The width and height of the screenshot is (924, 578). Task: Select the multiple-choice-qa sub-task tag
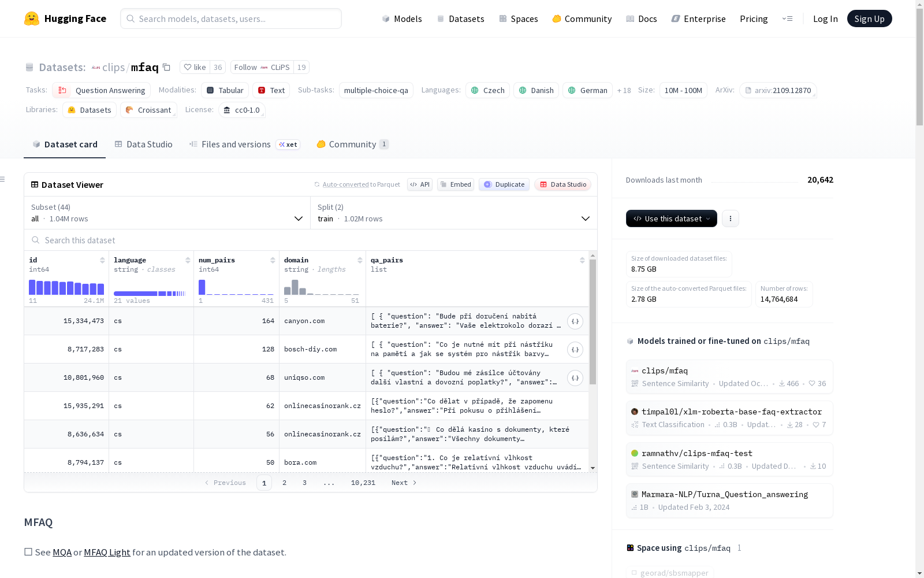click(376, 90)
